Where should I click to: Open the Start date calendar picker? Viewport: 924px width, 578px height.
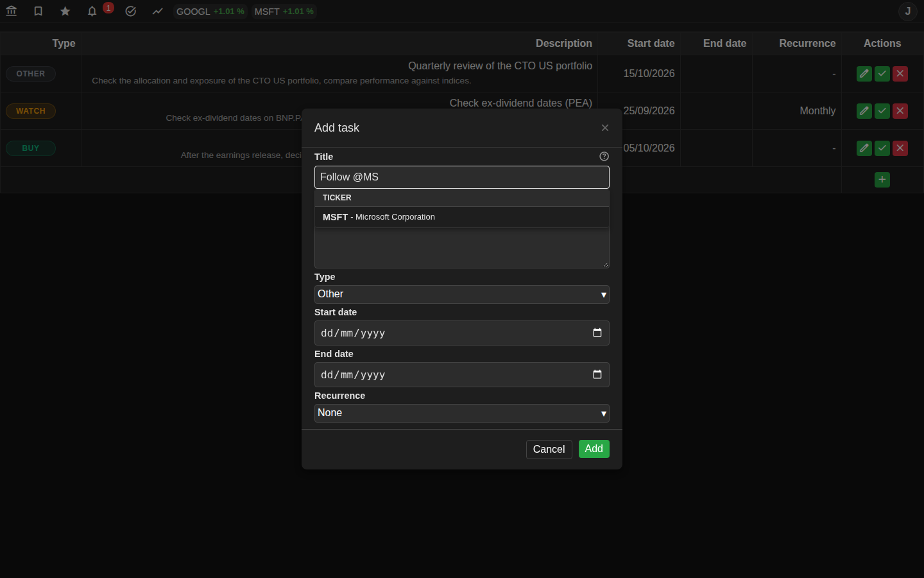pos(597,333)
